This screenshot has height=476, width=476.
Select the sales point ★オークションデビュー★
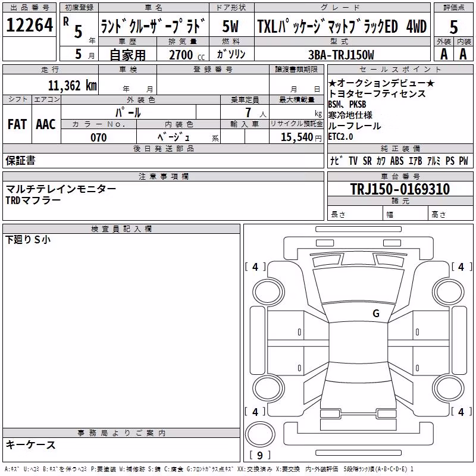click(381, 83)
